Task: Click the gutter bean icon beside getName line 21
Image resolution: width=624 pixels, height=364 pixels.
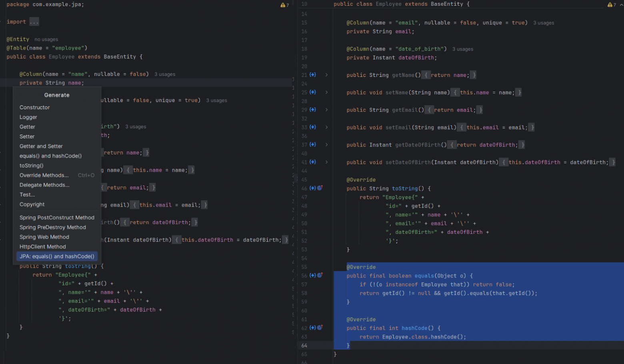Action: [313, 75]
